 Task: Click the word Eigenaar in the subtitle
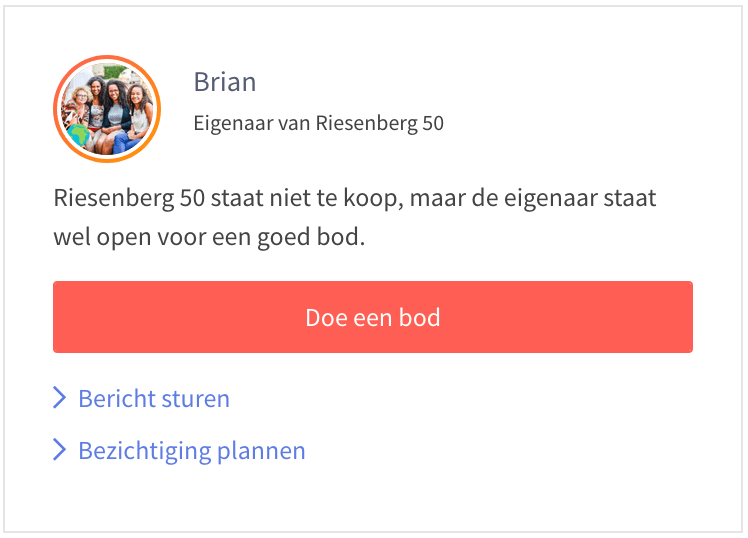coord(230,124)
